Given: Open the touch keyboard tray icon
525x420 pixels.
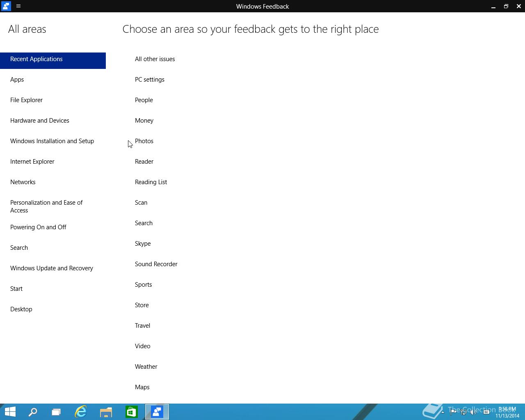Looking at the screenshot, I should pyautogui.click(x=486, y=412).
